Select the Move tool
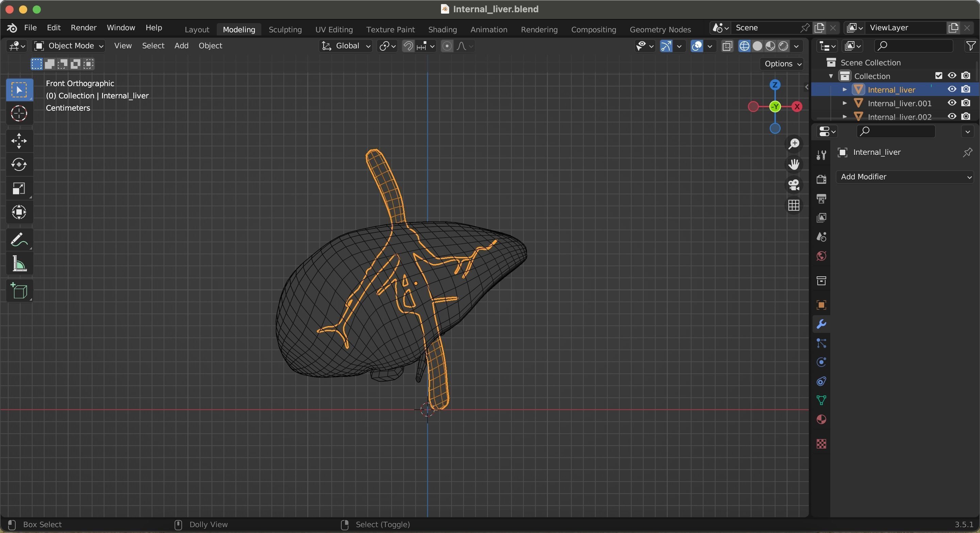Viewport: 980px width, 533px height. point(19,141)
